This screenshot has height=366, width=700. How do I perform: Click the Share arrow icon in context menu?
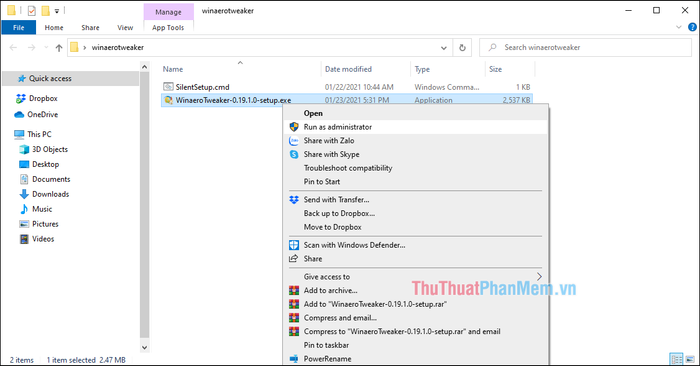(x=294, y=259)
